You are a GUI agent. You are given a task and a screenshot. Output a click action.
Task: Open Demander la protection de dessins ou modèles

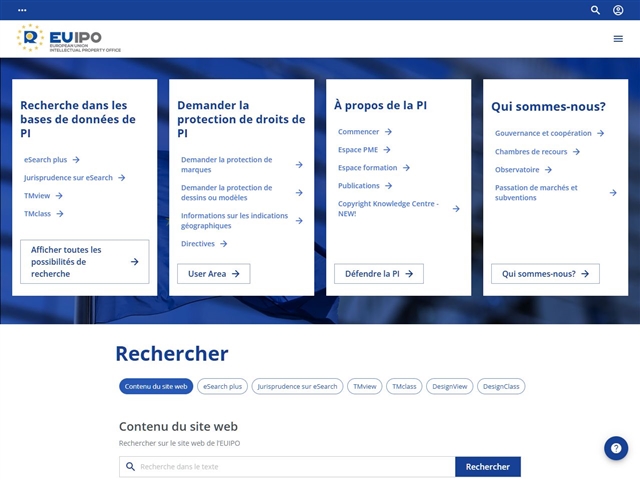click(x=227, y=193)
